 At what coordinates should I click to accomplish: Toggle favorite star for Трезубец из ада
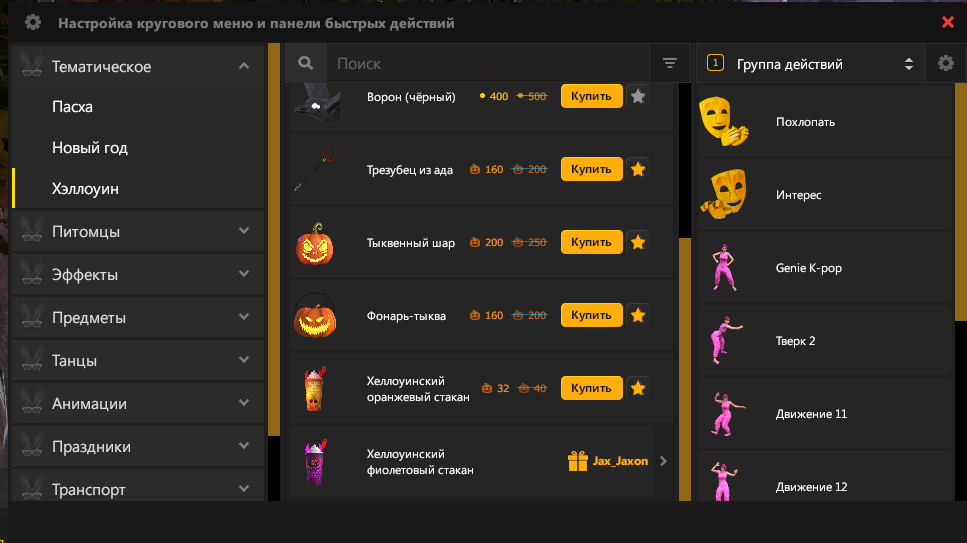(638, 169)
